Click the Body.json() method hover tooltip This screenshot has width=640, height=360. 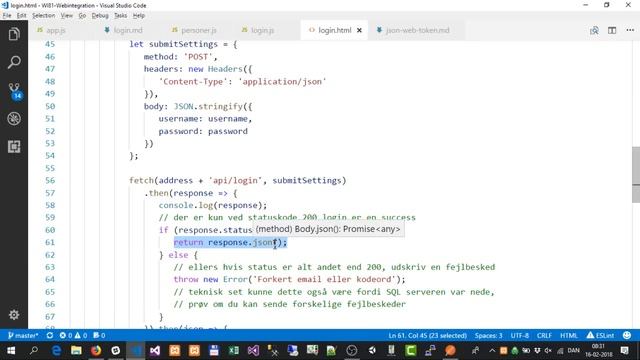point(328,229)
